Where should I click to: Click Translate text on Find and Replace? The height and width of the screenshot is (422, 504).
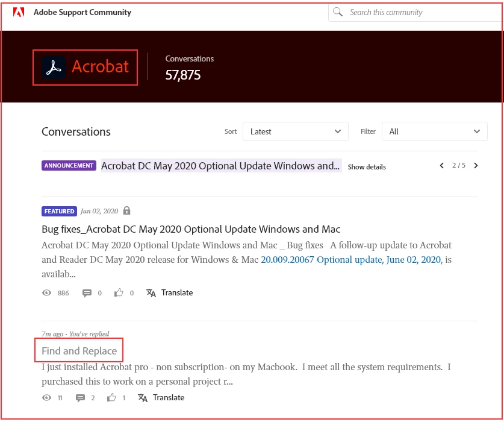tap(169, 398)
